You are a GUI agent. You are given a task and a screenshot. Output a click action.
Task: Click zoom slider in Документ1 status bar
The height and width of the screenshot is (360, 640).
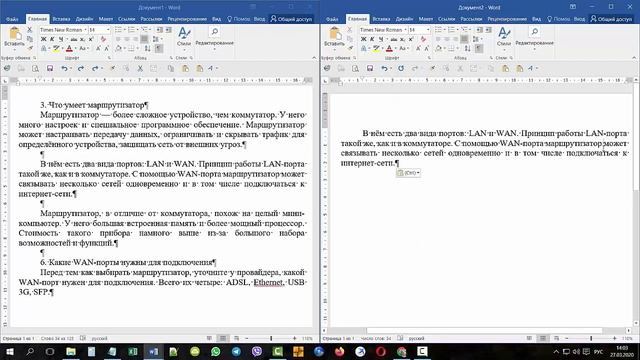[x=271, y=338]
